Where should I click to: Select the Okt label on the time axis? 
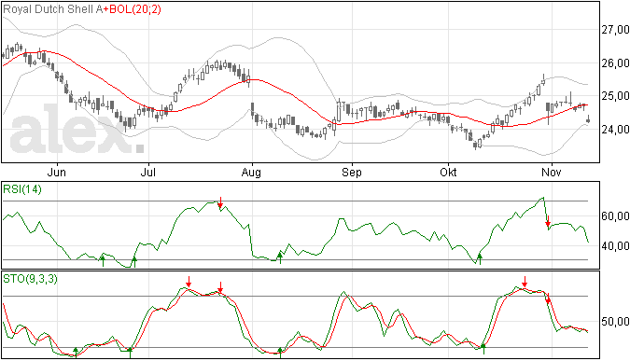(448, 172)
